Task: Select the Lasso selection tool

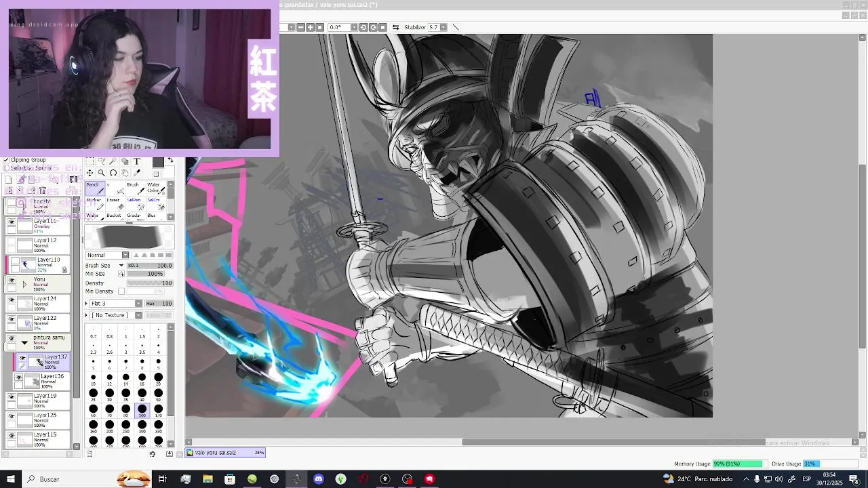Action: [101, 161]
